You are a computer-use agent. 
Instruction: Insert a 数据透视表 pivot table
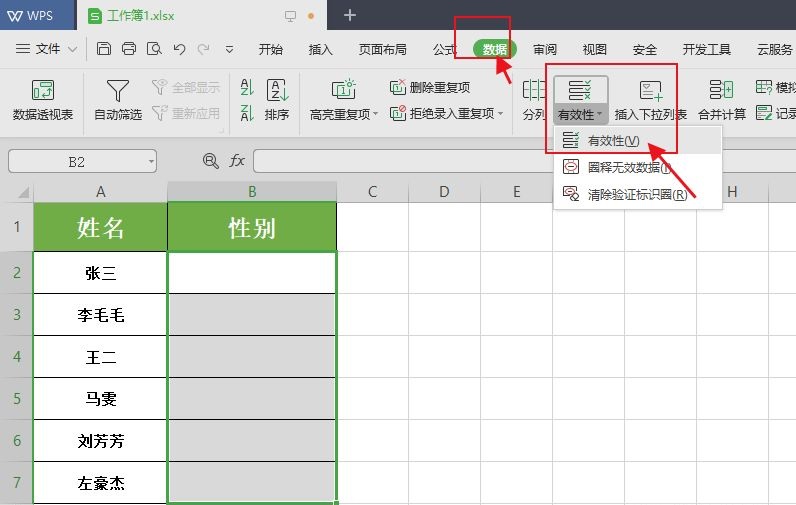pyautogui.click(x=43, y=100)
